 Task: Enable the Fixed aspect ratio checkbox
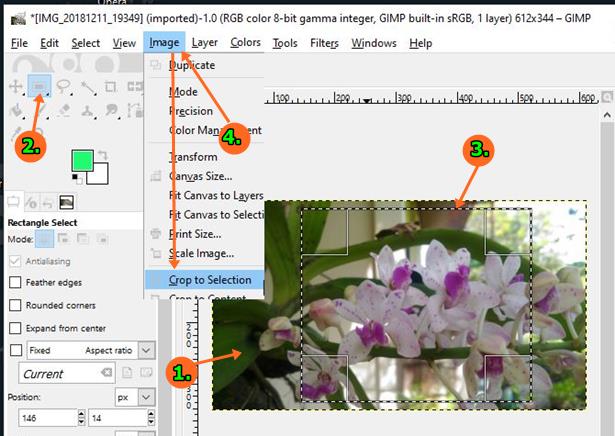(x=16, y=350)
